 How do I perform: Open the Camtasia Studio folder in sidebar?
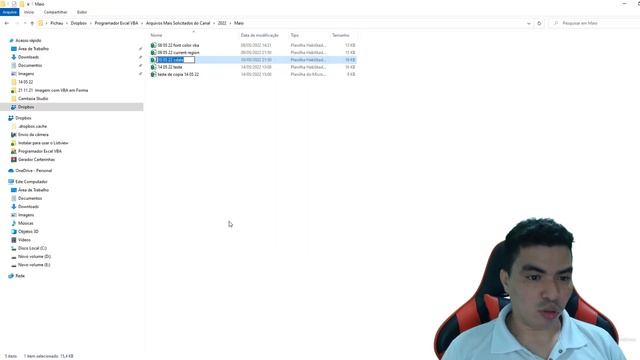coord(33,99)
